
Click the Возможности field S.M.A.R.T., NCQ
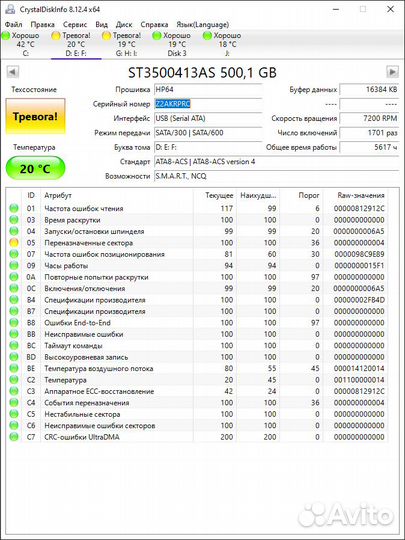pos(276,176)
